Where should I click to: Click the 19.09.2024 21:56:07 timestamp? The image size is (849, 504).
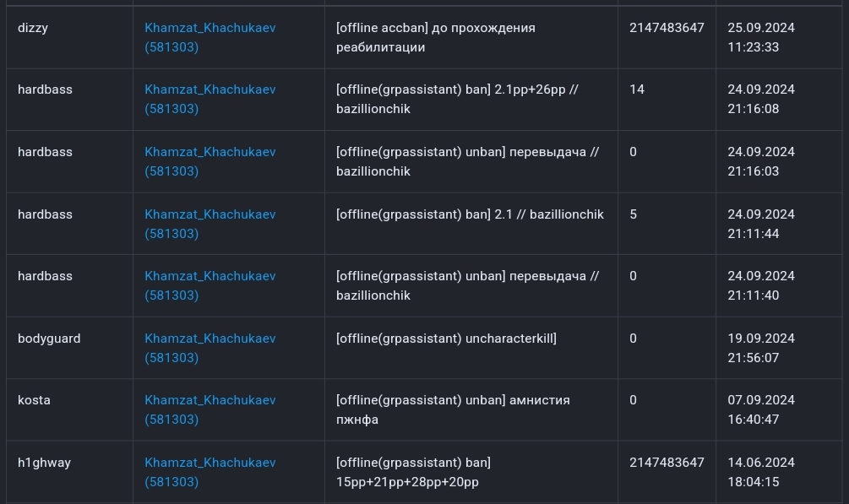pos(760,348)
